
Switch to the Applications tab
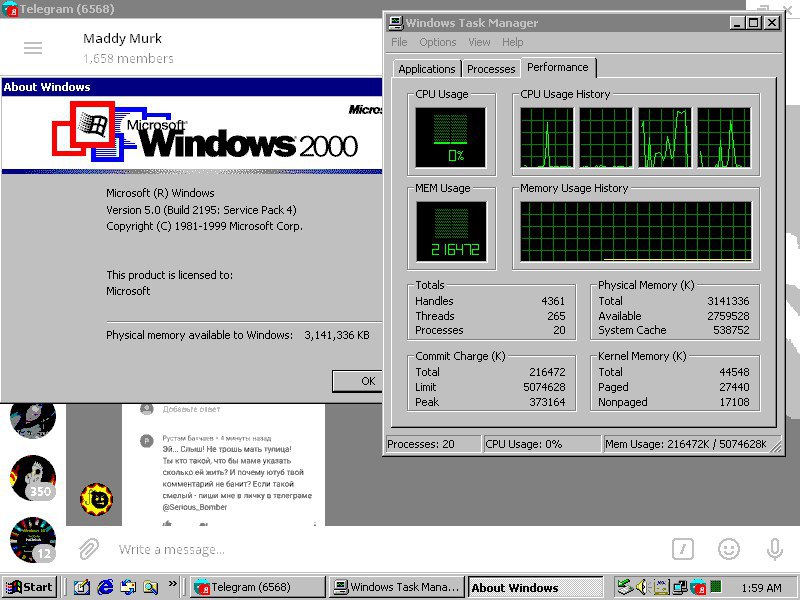pyautogui.click(x=427, y=69)
